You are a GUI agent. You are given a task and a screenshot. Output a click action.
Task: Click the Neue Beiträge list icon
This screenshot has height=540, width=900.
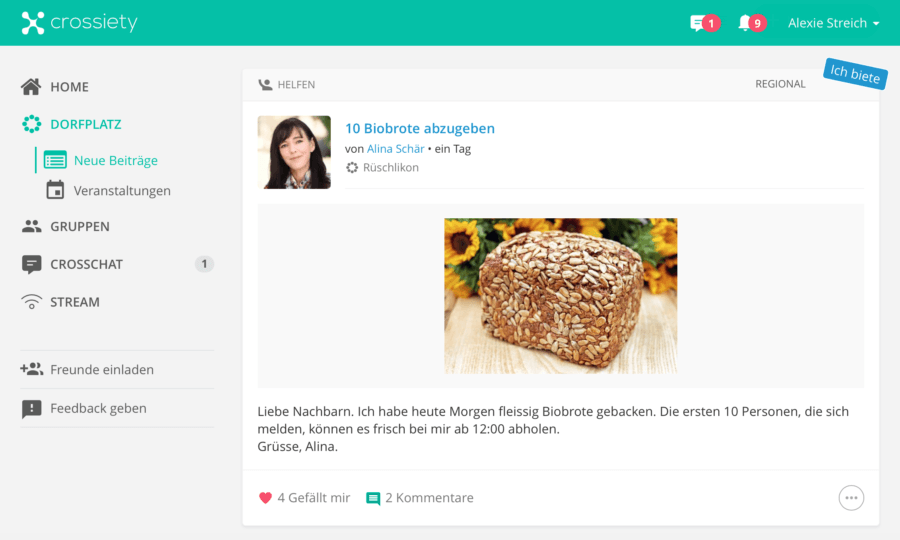[55, 160]
